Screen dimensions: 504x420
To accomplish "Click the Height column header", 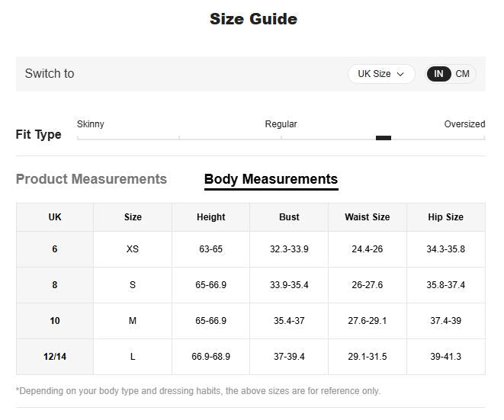I will tap(210, 217).
